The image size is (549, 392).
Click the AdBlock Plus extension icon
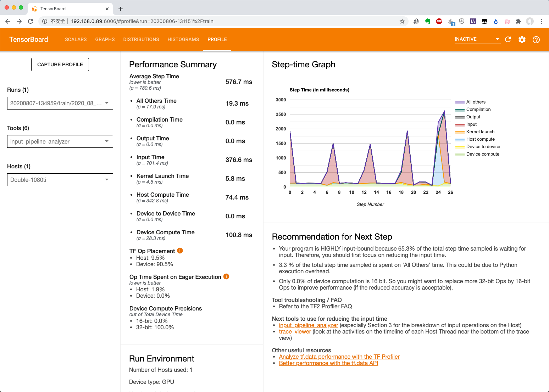[x=439, y=21]
